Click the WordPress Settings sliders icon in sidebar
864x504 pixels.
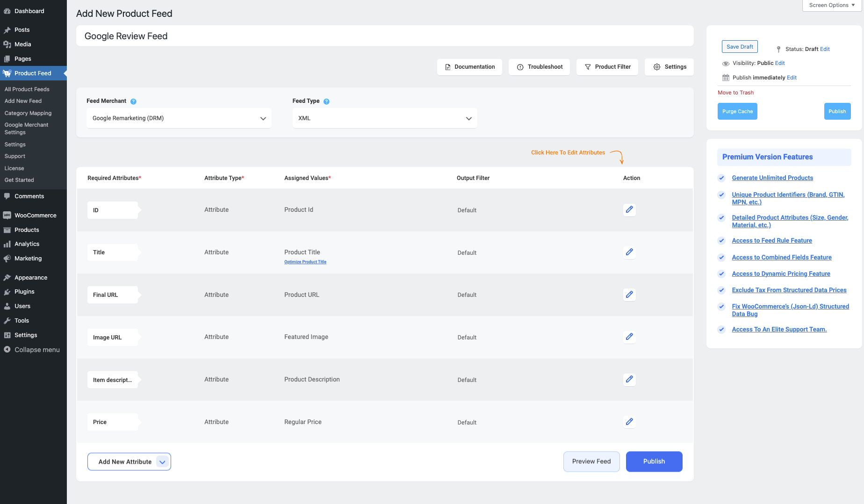pyautogui.click(x=7, y=335)
